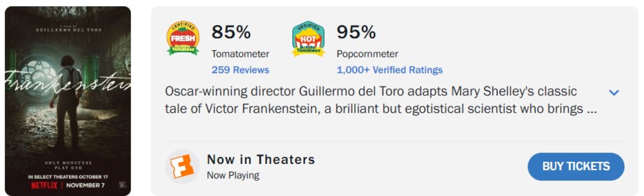The height and width of the screenshot is (196, 644).
Task: Click the Now in Theaters heading
Action: 261,159
